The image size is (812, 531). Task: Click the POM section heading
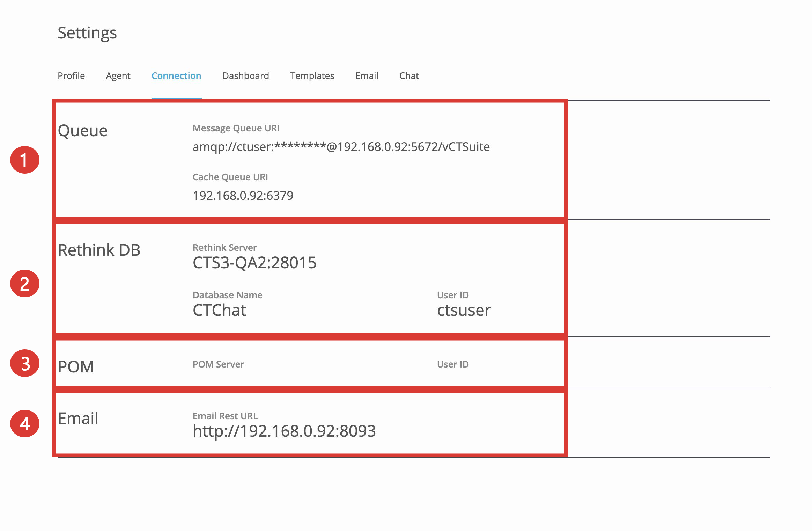click(76, 367)
